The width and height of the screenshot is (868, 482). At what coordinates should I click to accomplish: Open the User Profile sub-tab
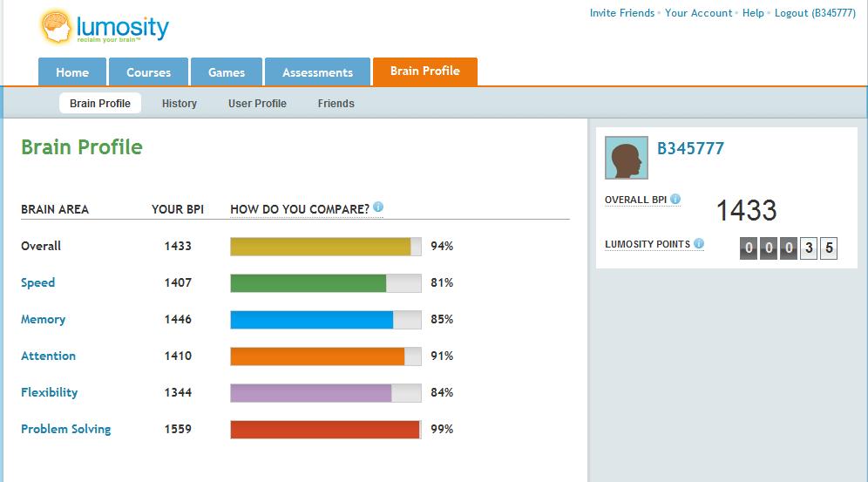pos(257,104)
